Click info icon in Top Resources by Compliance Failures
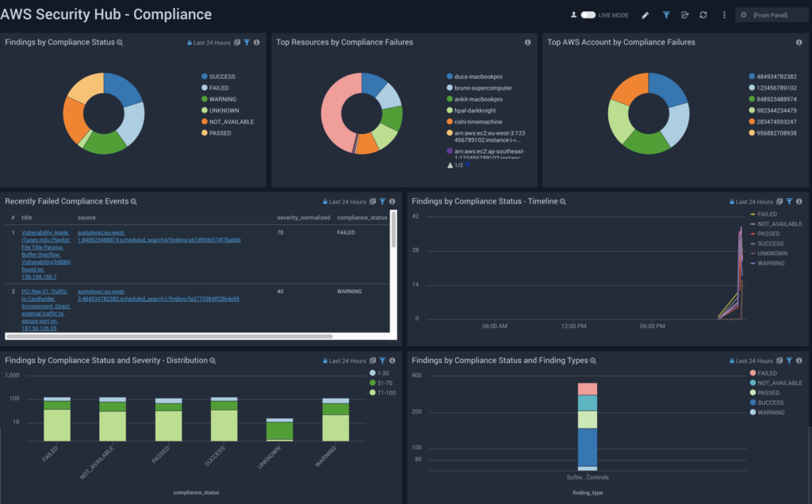812x504 pixels. tap(527, 43)
